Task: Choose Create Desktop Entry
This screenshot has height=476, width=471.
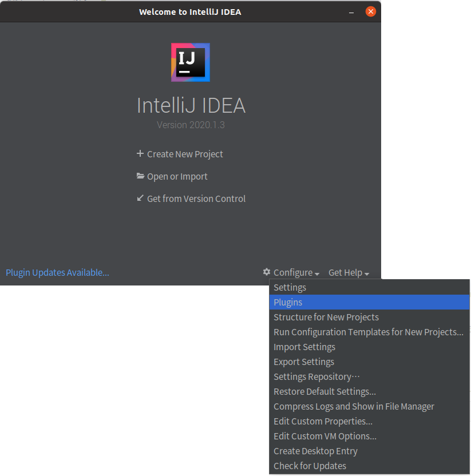Action: point(369,451)
